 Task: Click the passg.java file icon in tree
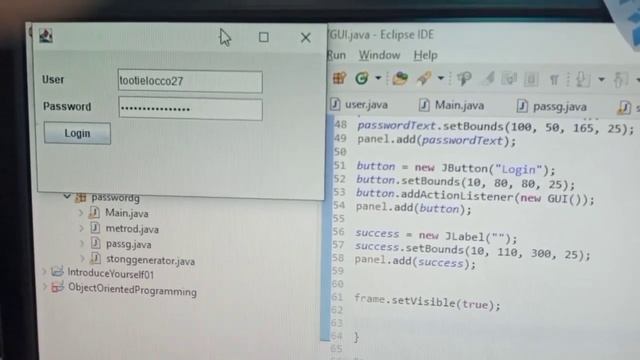96,243
